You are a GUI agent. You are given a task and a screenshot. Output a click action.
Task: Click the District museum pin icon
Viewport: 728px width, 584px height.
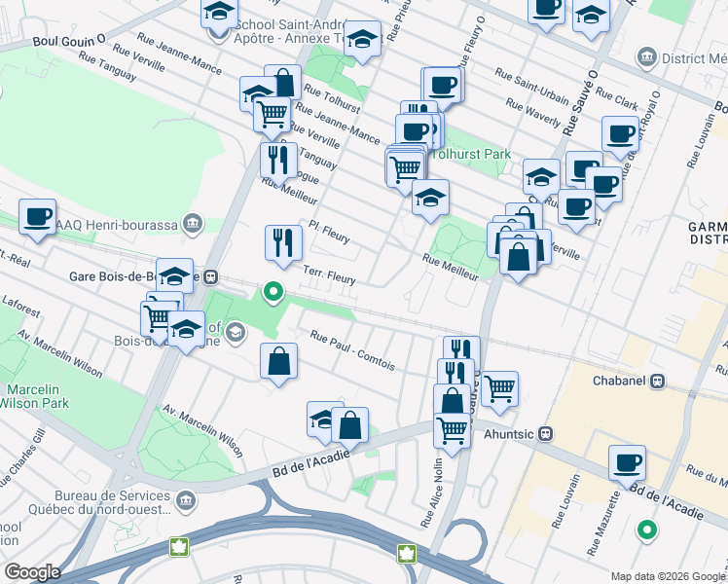(647, 57)
